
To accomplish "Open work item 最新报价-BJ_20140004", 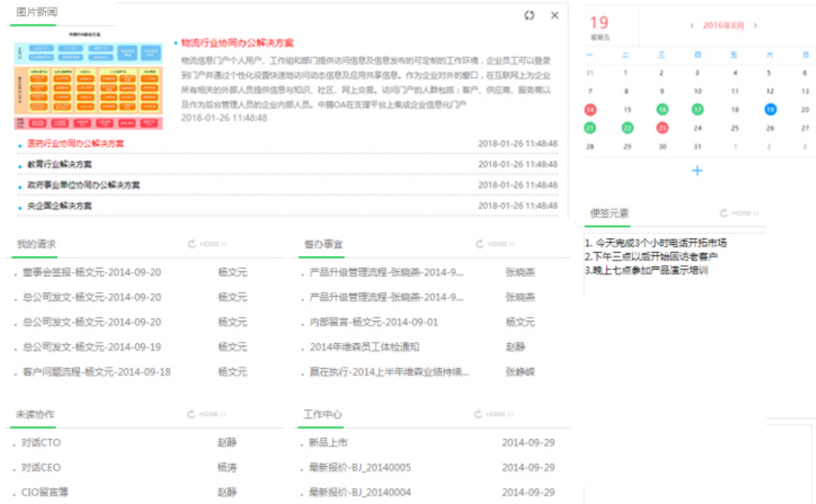I will pyautogui.click(x=359, y=492).
